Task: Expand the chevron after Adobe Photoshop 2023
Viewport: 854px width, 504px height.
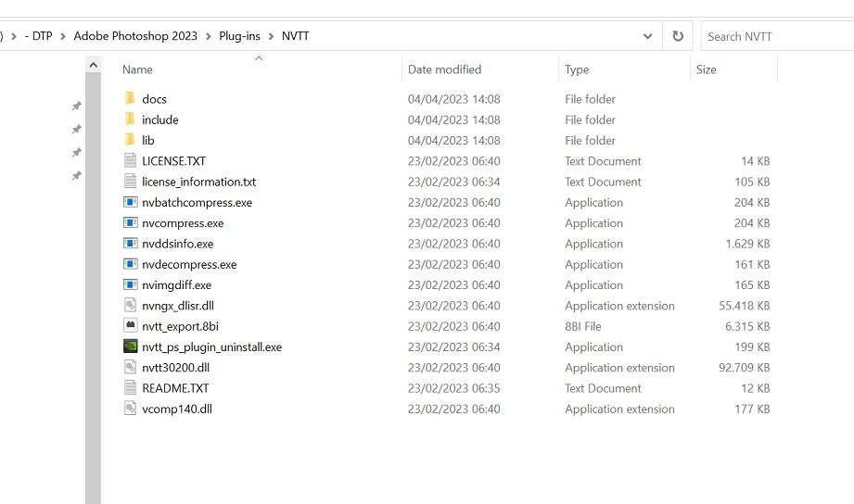Action: tap(209, 36)
